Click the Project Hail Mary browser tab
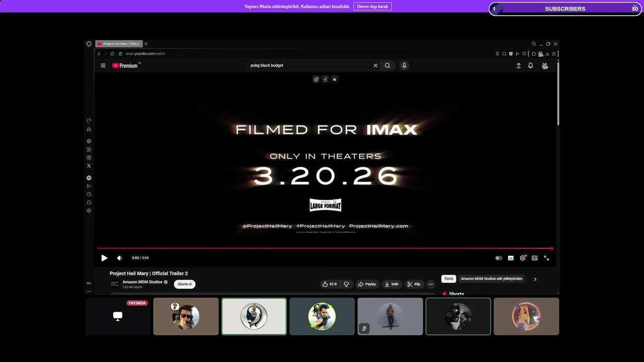This screenshot has height=362, width=644. click(119, 44)
